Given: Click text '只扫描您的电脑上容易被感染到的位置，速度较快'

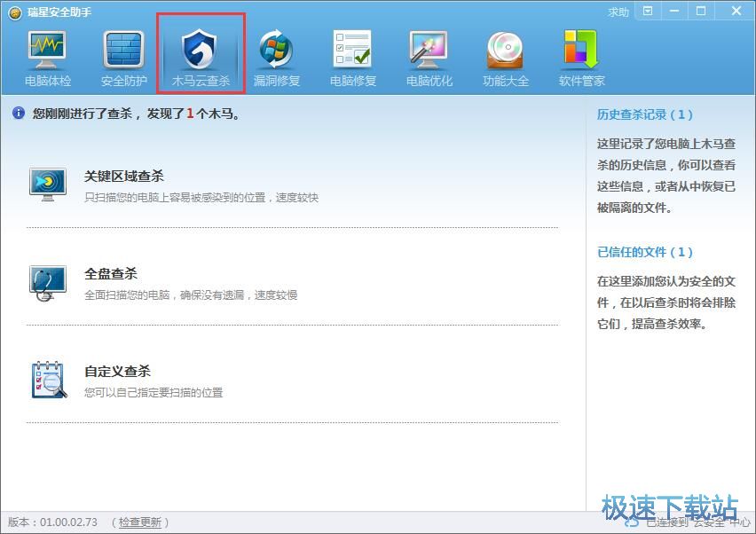Looking at the screenshot, I should coord(201,198).
